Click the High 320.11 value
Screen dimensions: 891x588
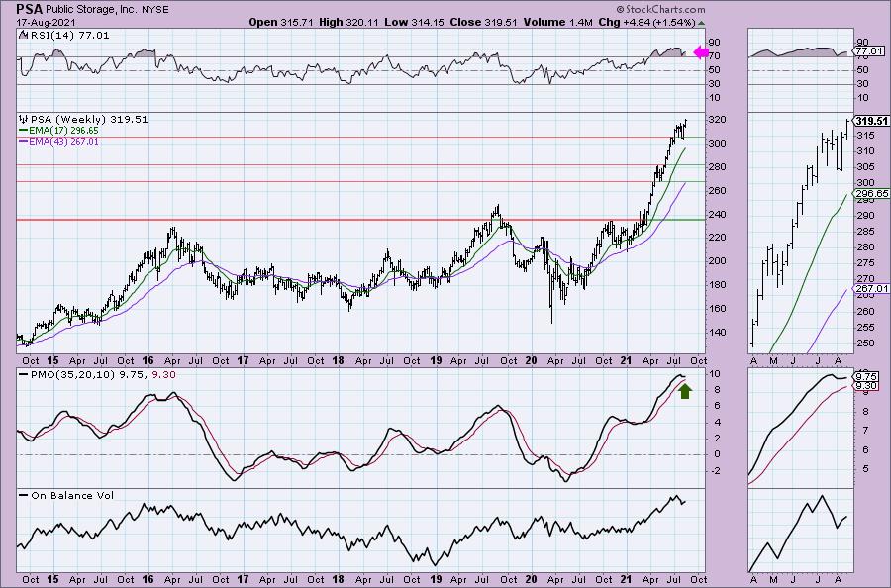[x=350, y=22]
